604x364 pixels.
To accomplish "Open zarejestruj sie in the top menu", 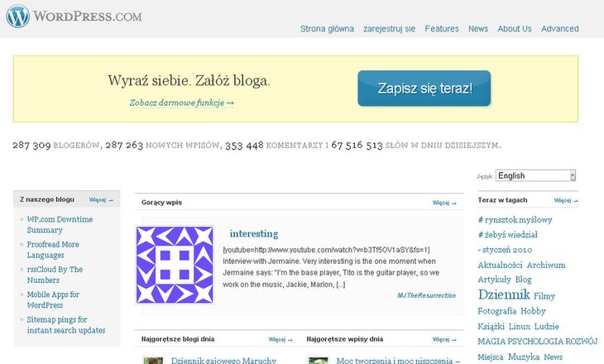I will [390, 29].
